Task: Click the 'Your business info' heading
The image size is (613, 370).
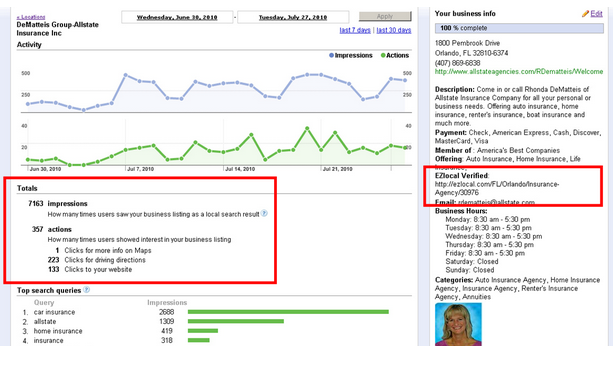Action: 465,14
